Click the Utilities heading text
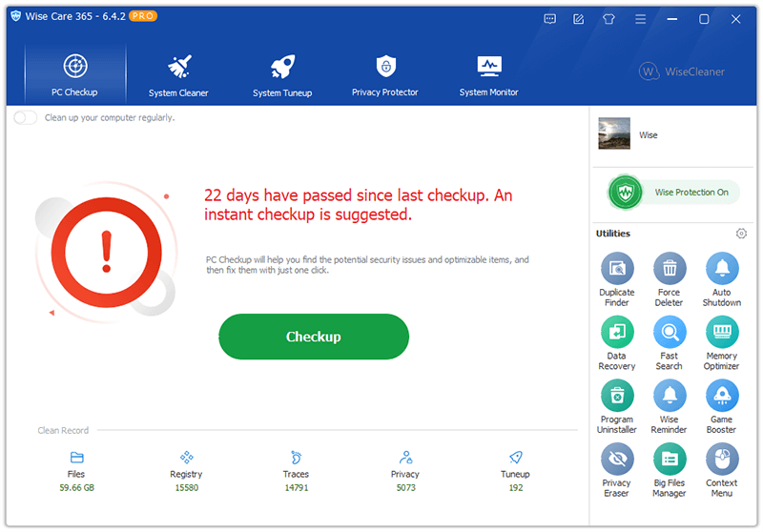763x532 pixels. click(x=613, y=234)
